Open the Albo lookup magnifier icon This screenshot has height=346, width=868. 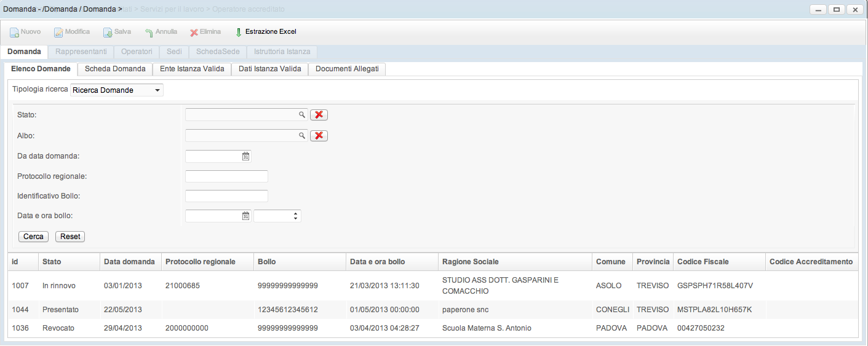pos(302,136)
